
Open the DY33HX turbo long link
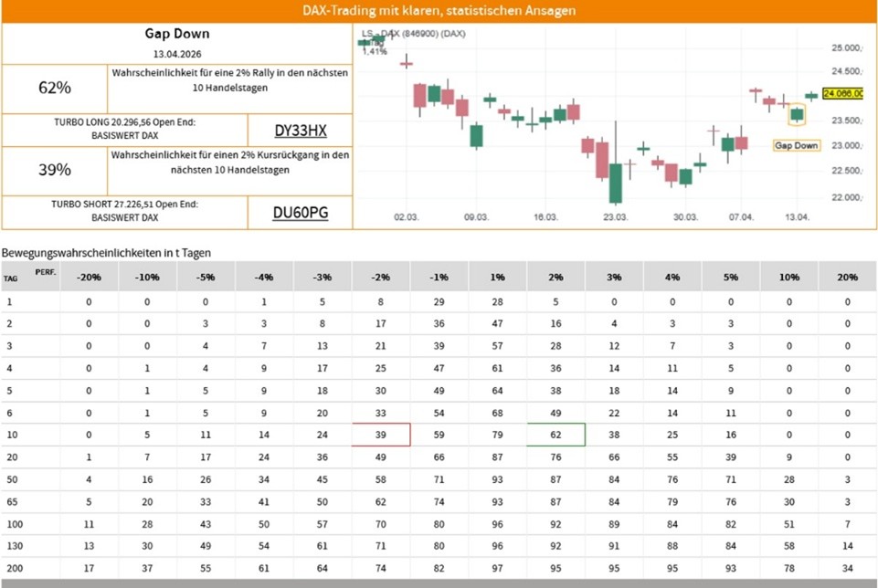tap(300, 130)
